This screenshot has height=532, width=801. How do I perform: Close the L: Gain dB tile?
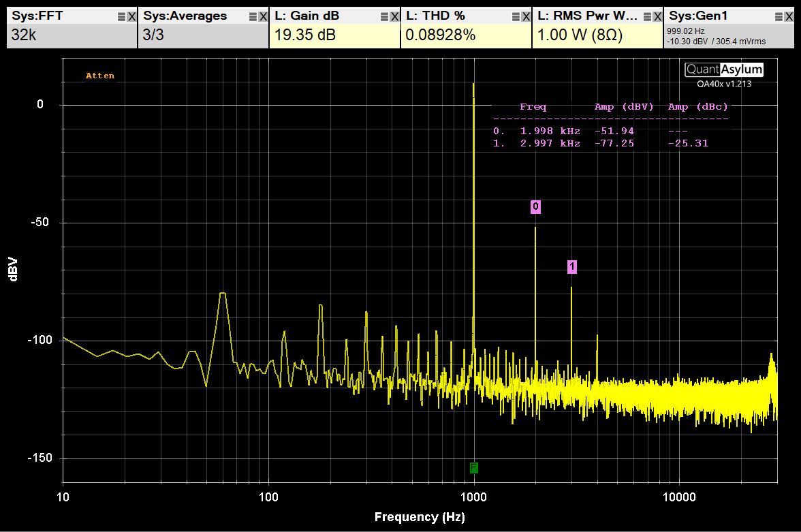(394, 17)
